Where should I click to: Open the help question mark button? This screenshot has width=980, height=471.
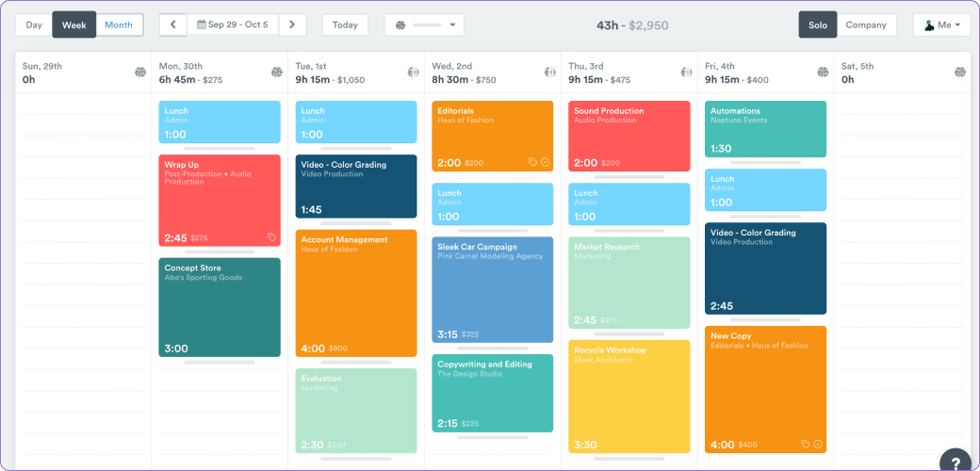click(955, 461)
